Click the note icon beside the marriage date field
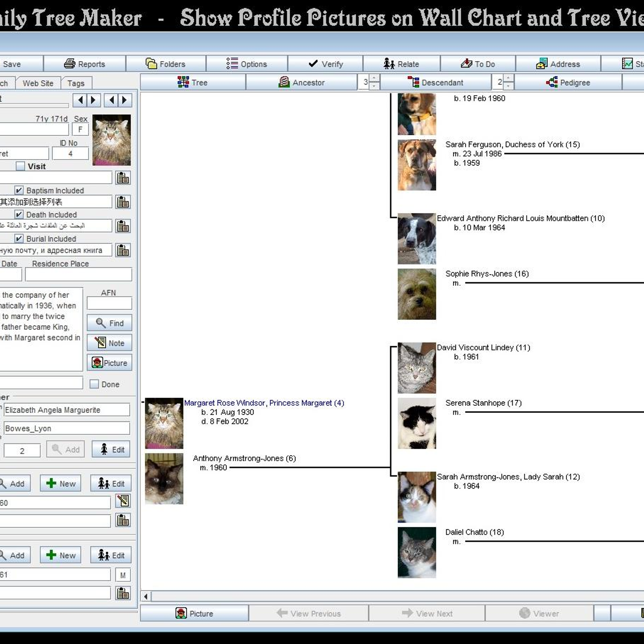Viewport: 644px width, 644px height. (x=123, y=501)
